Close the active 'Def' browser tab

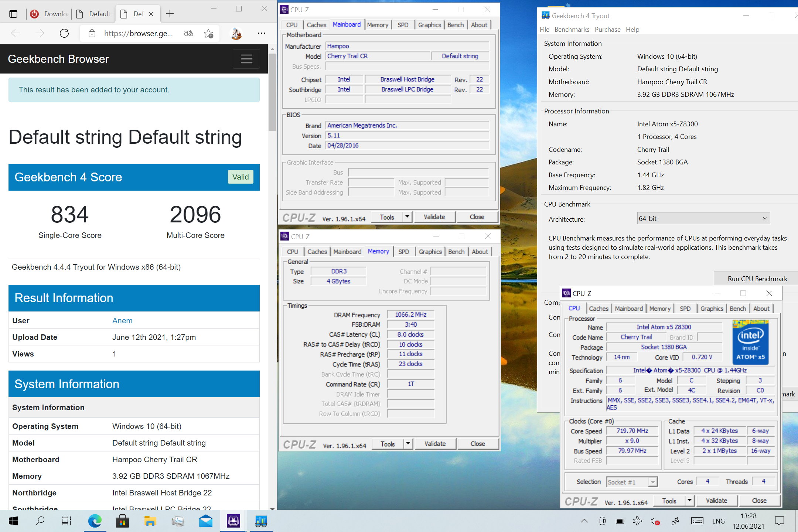coord(151,14)
